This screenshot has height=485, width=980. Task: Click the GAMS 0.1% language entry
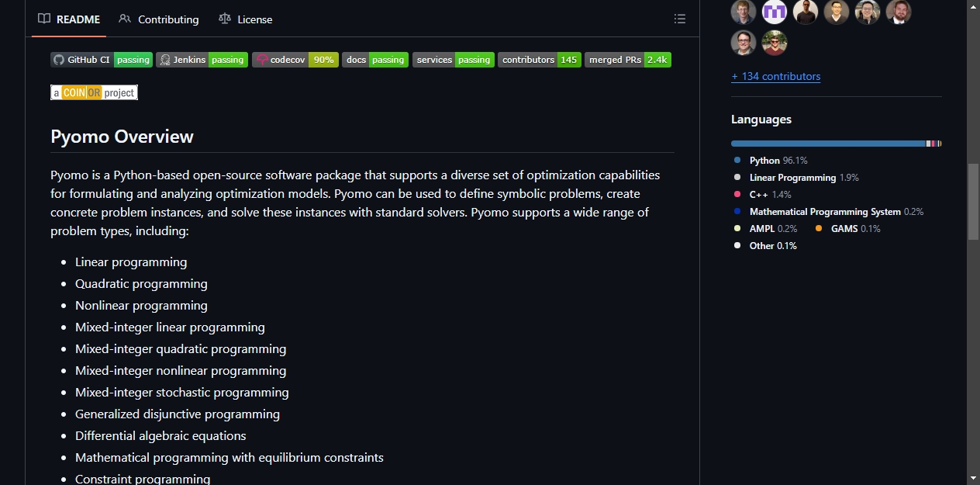pos(847,229)
